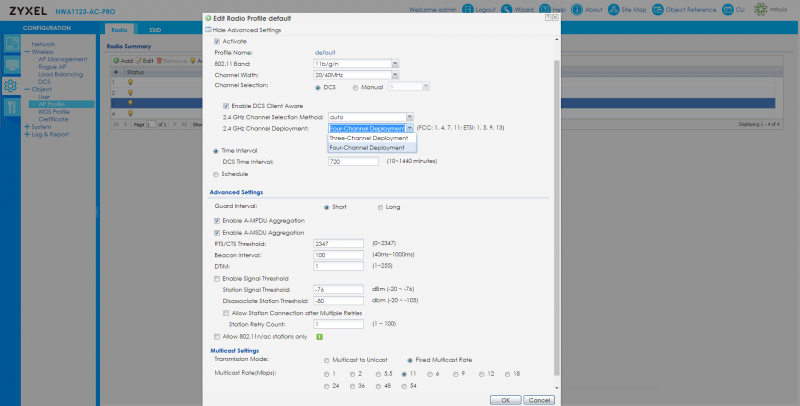Click the DCS Time Interval input field
Viewport: 800px width, 406px height.
click(353, 162)
